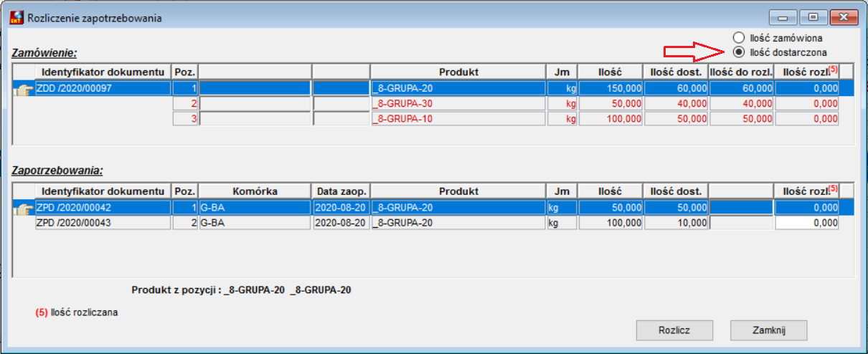Click the 60,000 delivered quantity in order row 1
Image resolution: width=868 pixels, height=354 pixels.
click(x=676, y=88)
